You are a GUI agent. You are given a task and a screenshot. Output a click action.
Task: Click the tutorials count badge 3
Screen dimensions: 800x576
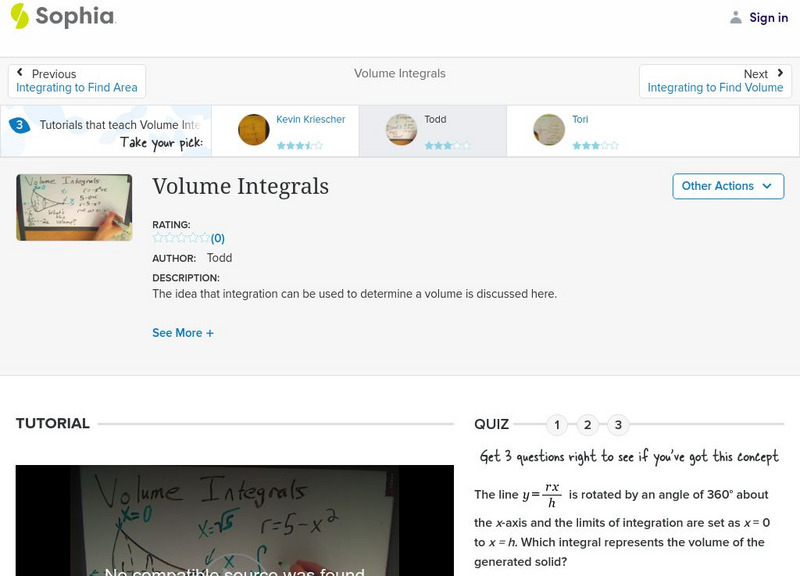point(19,125)
